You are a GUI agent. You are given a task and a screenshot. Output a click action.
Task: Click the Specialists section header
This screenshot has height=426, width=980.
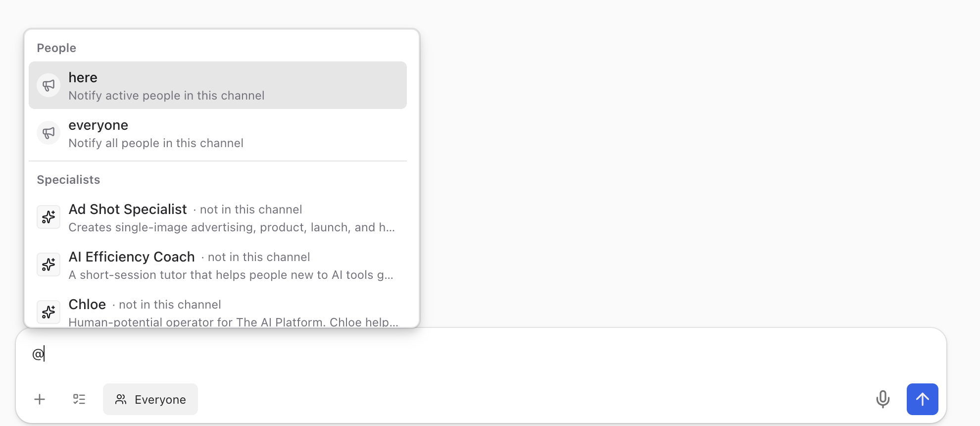click(x=68, y=180)
